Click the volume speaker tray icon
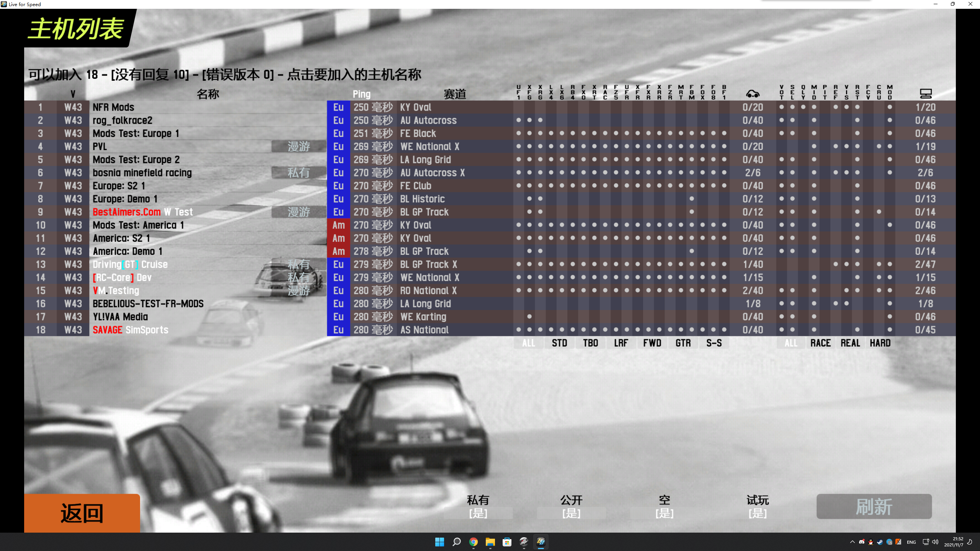 click(x=935, y=542)
